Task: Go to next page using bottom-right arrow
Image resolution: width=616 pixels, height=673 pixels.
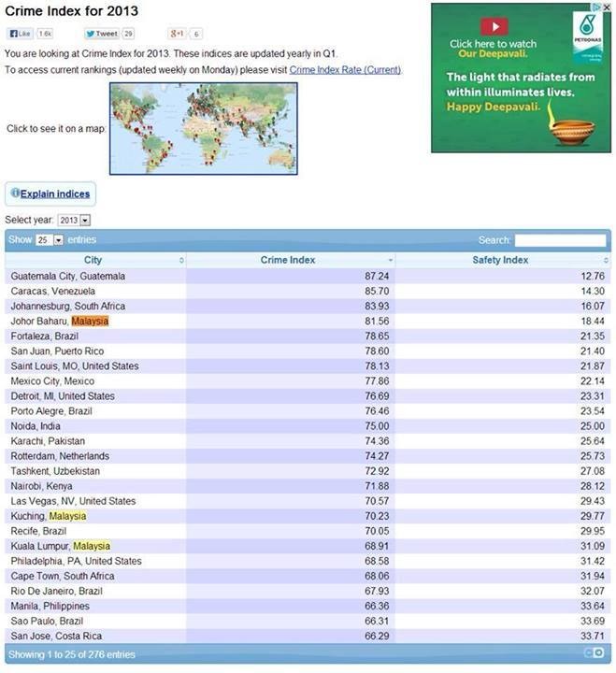Action: (x=599, y=653)
